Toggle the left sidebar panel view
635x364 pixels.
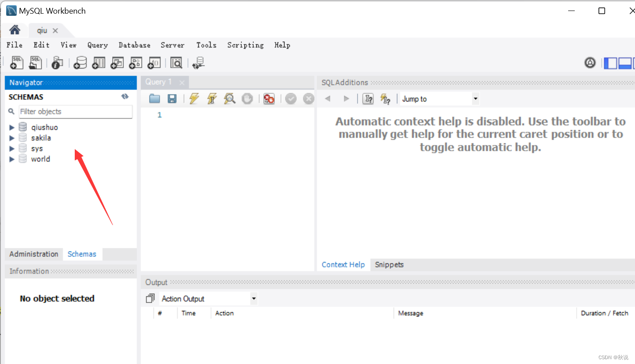click(610, 63)
